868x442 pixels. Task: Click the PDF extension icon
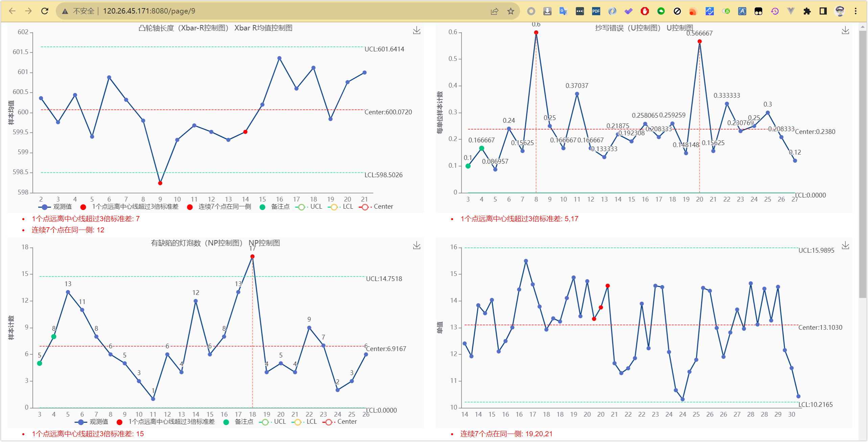pyautogui.click(x=596, y=11)
